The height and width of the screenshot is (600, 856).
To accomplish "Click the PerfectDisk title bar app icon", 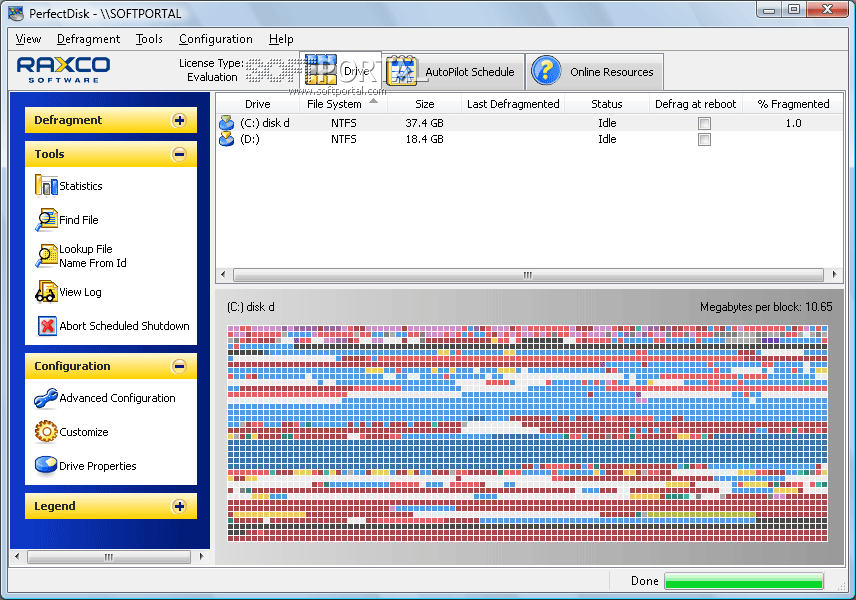I will pyautogui.click(x=16, y=13).
